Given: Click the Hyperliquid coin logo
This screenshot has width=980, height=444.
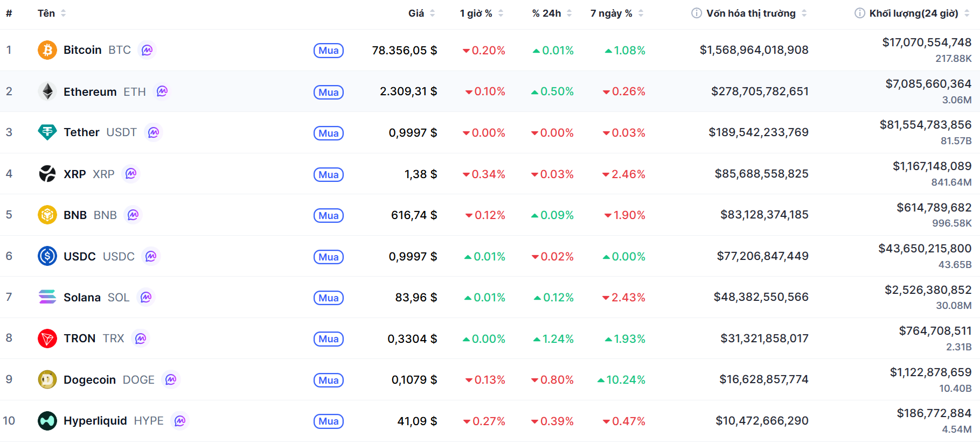Looking at the screenshot, I should pos(47,421).
